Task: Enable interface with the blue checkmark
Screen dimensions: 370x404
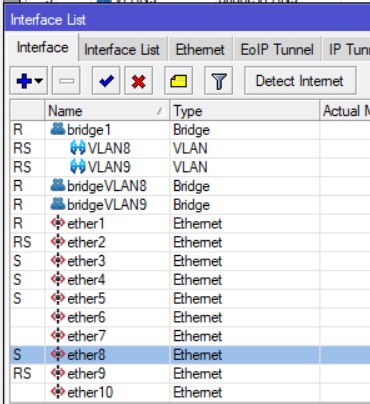Action: point(106,81)
